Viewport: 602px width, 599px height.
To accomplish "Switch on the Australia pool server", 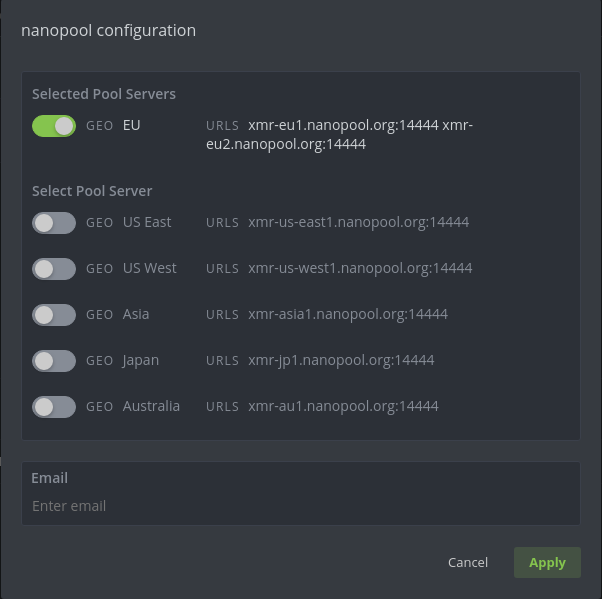I will tap(54, 407).
